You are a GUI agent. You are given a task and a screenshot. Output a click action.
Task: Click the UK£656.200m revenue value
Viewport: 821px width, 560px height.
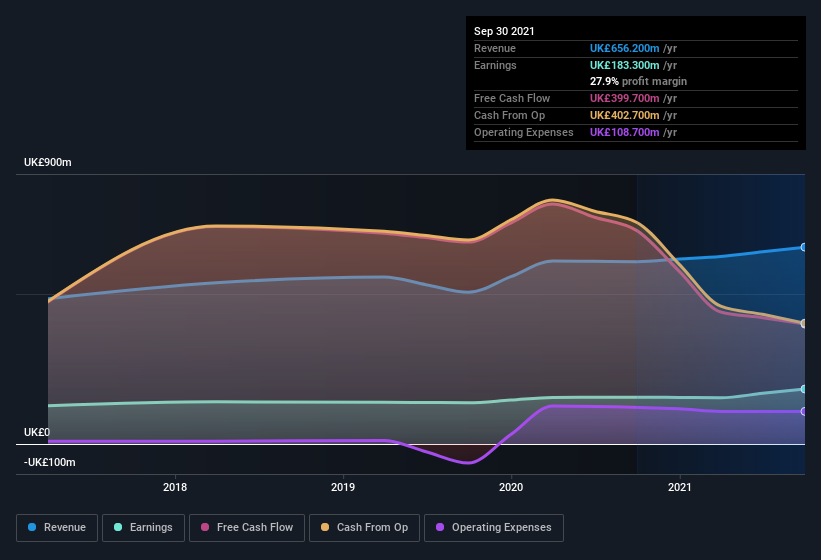[x=625, y=48]
